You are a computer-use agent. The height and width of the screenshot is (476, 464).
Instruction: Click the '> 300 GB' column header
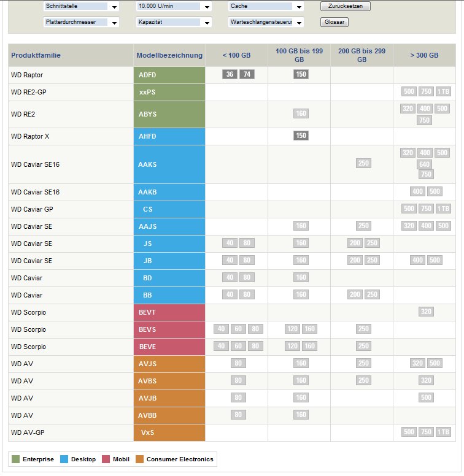[424, 55]
